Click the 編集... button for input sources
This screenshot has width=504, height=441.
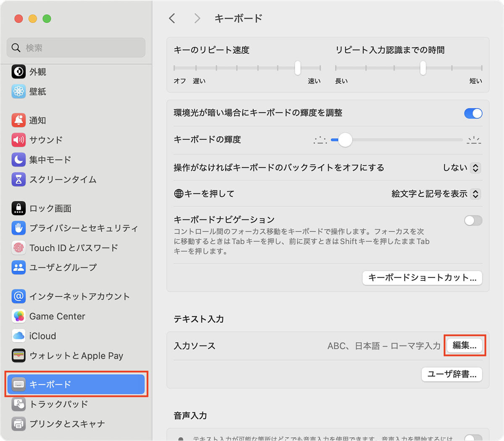pyautogui.click(x=465, y=345)
